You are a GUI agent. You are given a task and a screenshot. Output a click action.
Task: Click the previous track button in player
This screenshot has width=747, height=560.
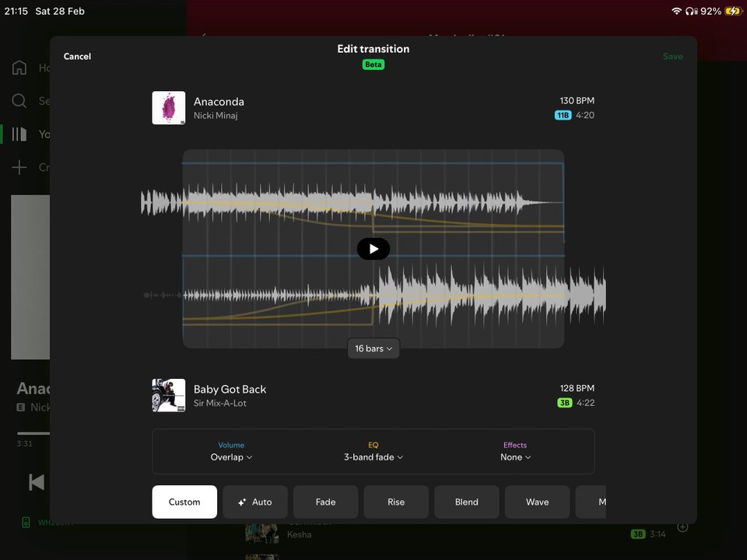(37, 482)
